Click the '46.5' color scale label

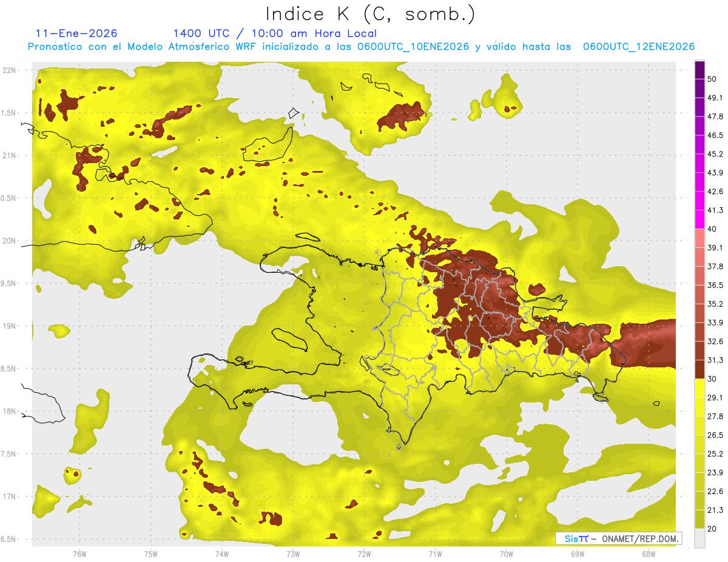715,135
